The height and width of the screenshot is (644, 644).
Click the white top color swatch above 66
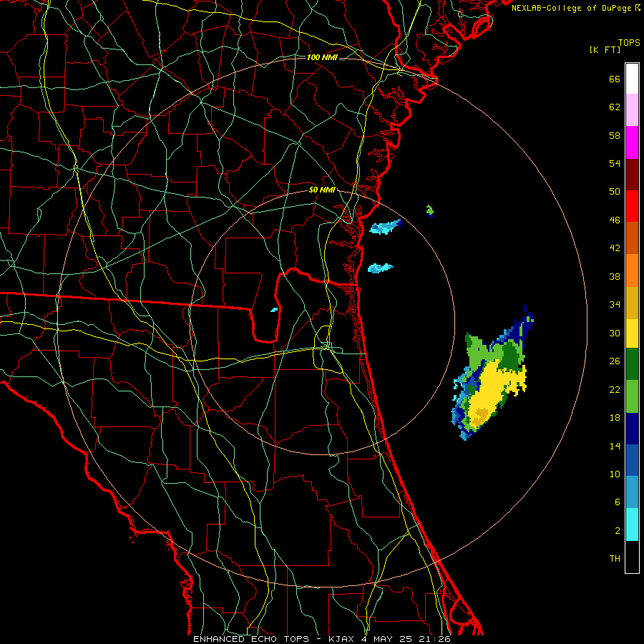632,79
